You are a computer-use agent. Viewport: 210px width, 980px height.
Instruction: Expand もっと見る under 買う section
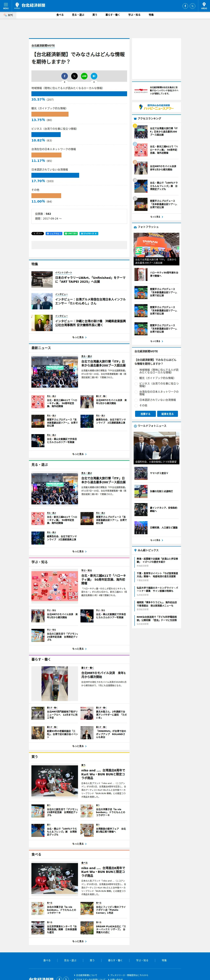point(79,844)
